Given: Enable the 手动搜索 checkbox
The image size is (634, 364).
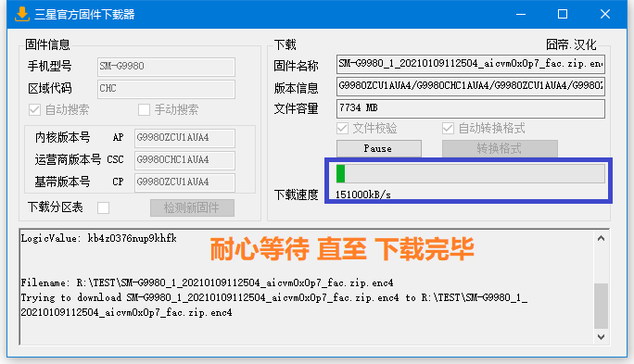Looking at the screenshot, I should [144, 110].
